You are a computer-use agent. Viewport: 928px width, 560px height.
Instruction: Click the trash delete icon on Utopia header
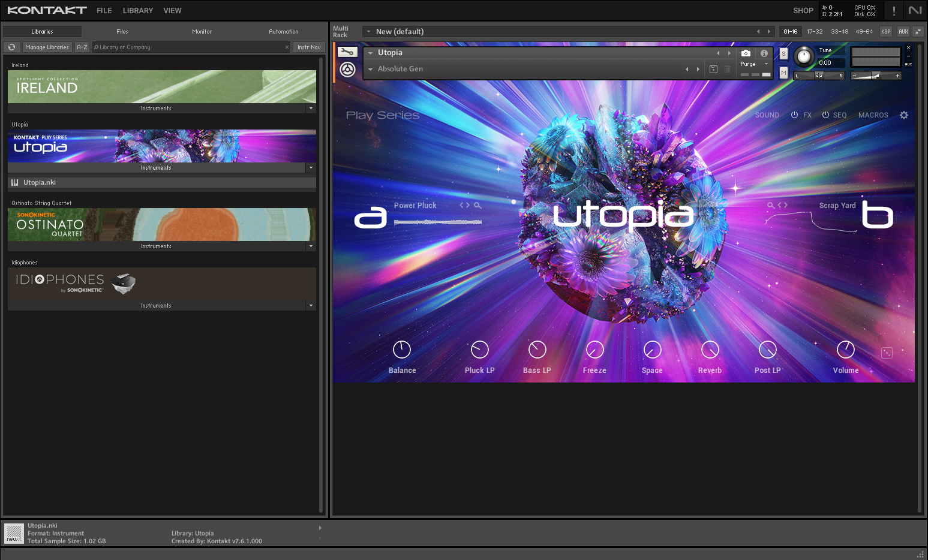727,69
